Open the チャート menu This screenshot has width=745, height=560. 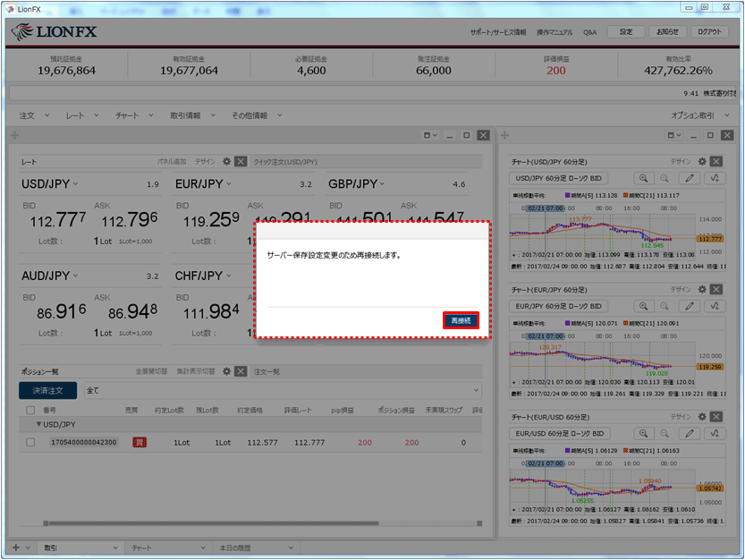coord(134,115)
